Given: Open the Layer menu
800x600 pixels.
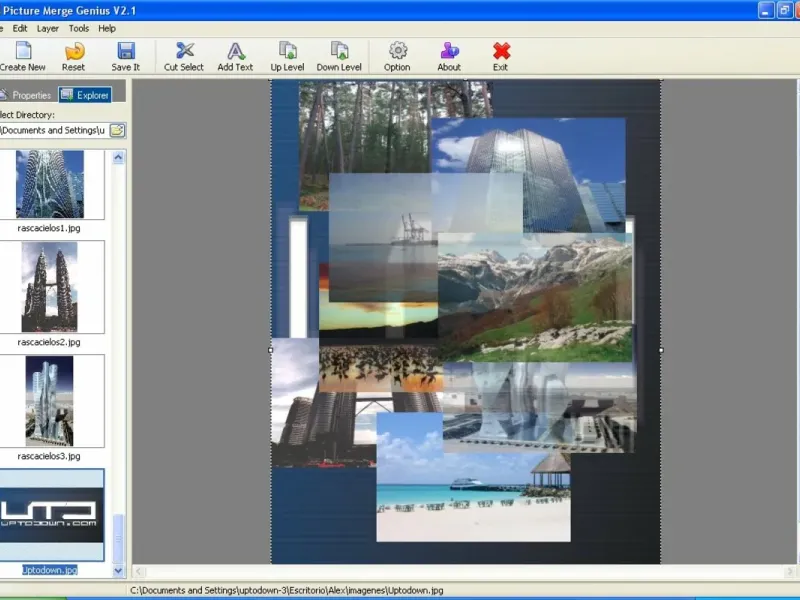Looking at the screenshot, I should pyautogui.click(x=48, y=28).
